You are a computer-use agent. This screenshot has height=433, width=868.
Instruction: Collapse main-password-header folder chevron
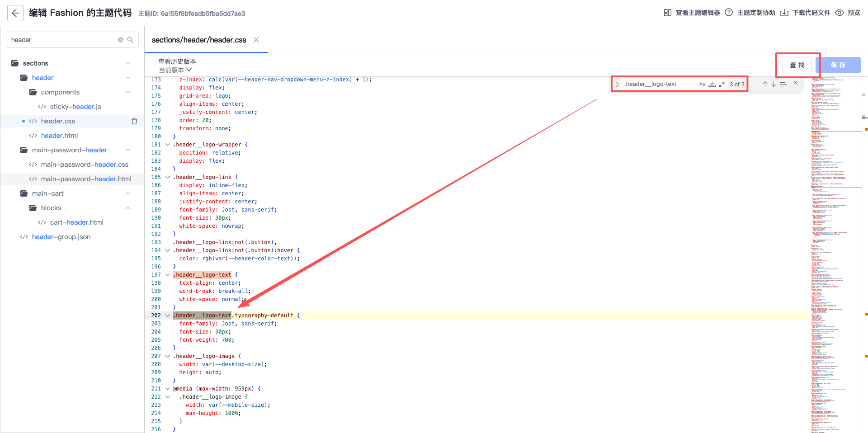pos(128,150)
